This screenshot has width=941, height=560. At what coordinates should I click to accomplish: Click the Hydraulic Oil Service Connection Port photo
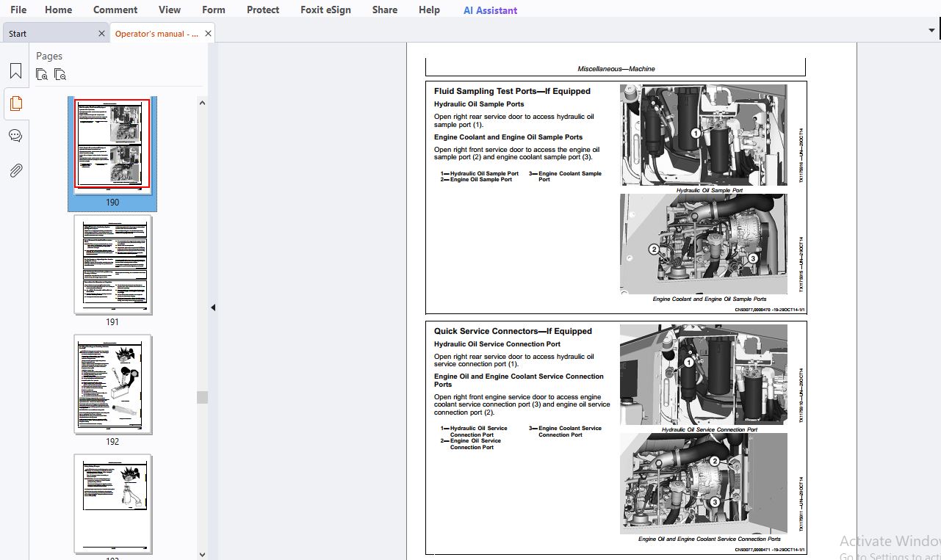[703, 374]
